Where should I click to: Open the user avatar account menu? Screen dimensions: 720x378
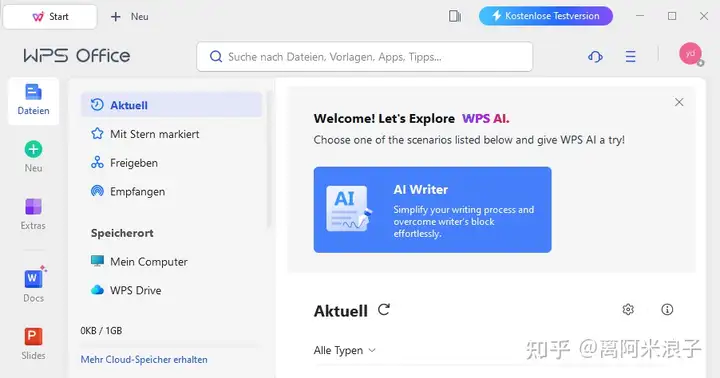(x=691, y=54)
